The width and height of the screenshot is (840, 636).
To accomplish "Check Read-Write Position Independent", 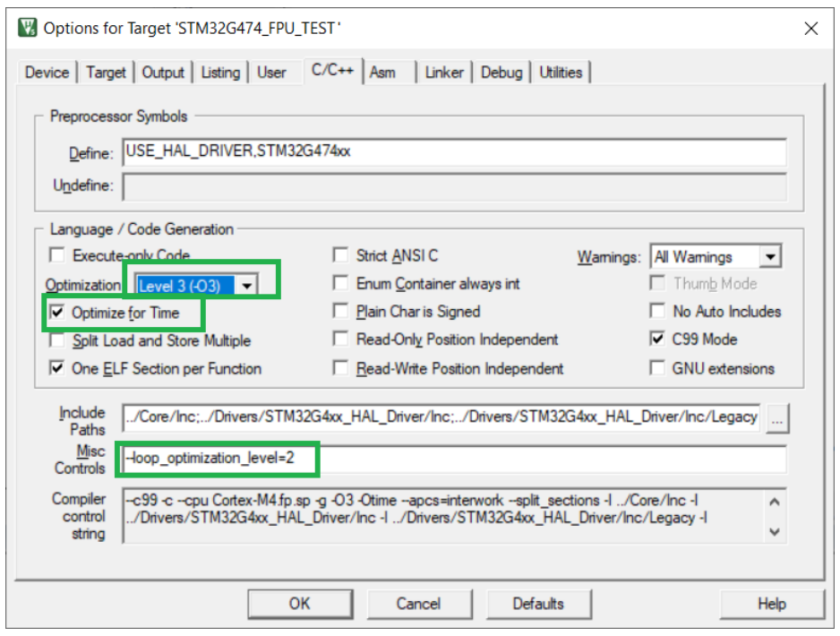I will tap(340, 368).
